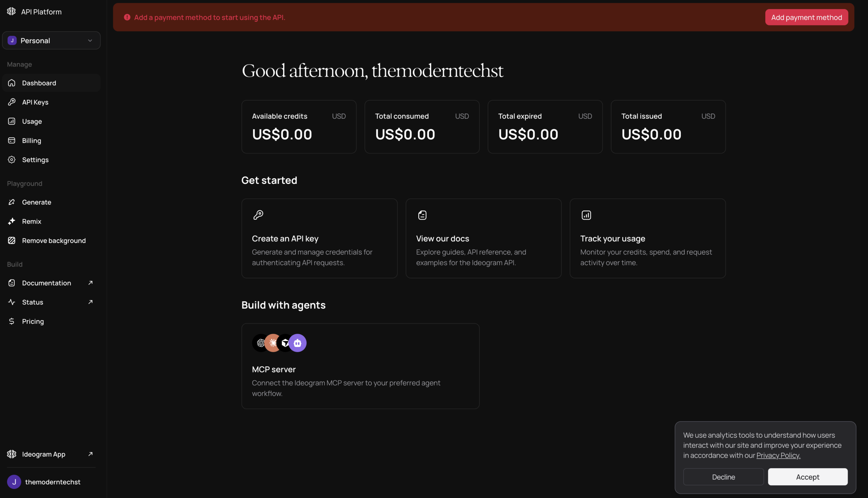Click the purple J avatar in the workspace selector
868x498 pixels.
(x=12, y=40)
